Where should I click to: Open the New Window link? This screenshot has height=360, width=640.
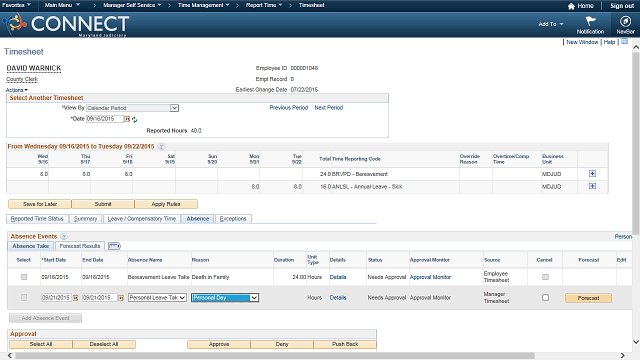point(582,42)
